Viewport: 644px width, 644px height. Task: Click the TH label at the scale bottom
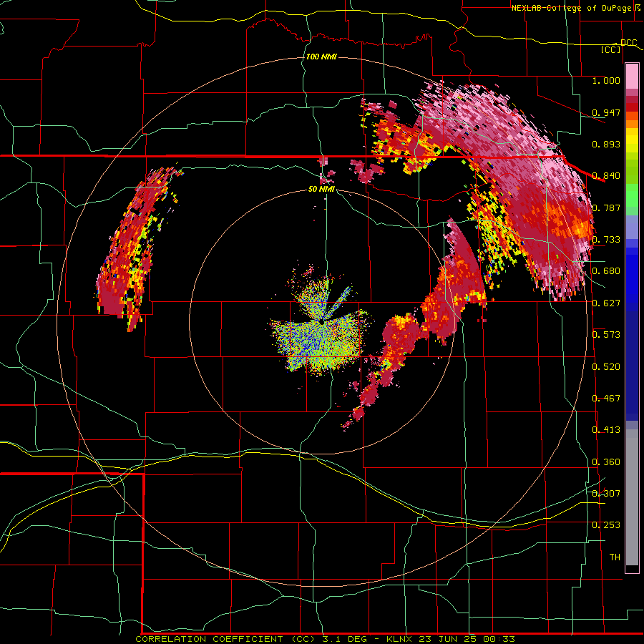click(x=615, y=557)
